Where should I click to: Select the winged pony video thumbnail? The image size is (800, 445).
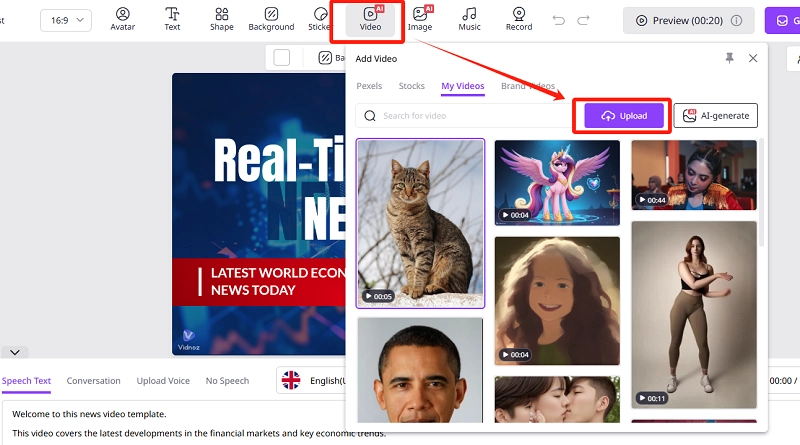(557, 183)
